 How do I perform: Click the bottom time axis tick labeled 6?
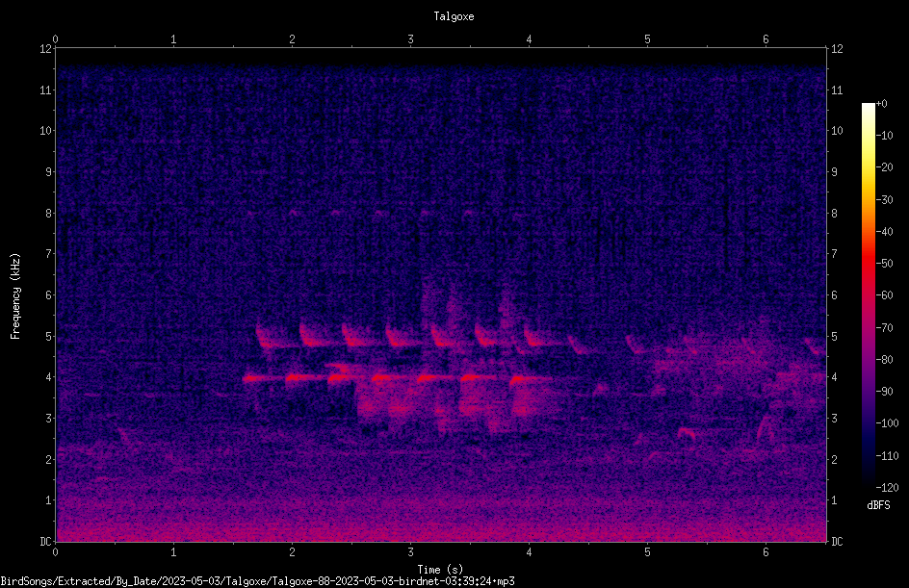pyautogui.click(x=766, y=552)
